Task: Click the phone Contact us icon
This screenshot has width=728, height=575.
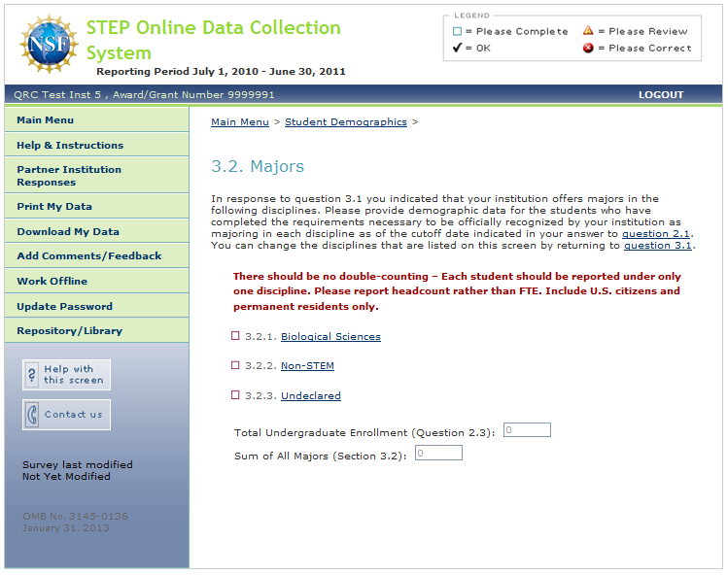Action: (x=32, y=415)
